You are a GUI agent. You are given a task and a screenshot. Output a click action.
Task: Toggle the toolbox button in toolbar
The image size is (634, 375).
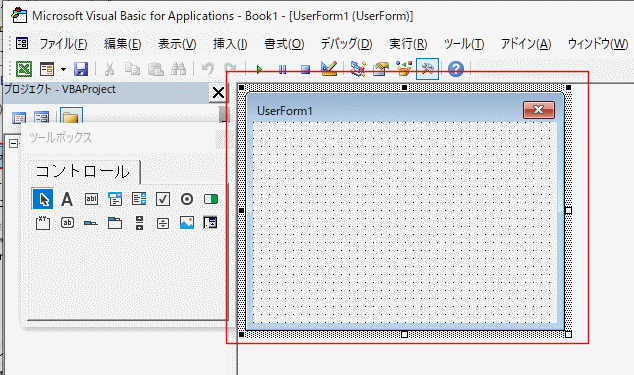point(427,69)
